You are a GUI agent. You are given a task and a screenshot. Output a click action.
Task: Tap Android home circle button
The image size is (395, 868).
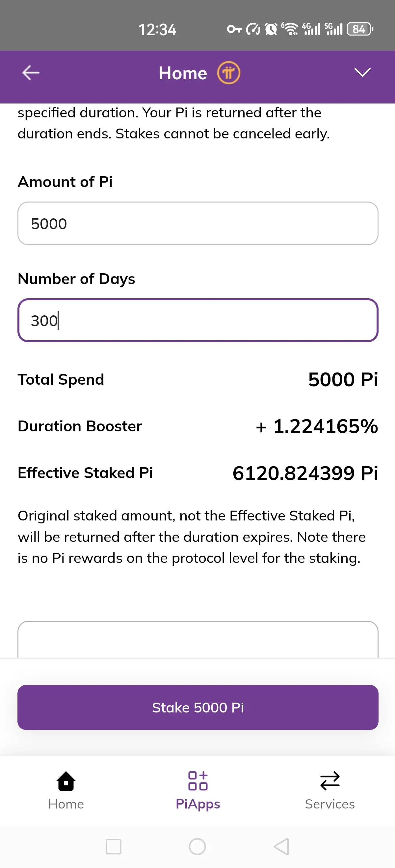pyautogui.click(x=197, y=846)
